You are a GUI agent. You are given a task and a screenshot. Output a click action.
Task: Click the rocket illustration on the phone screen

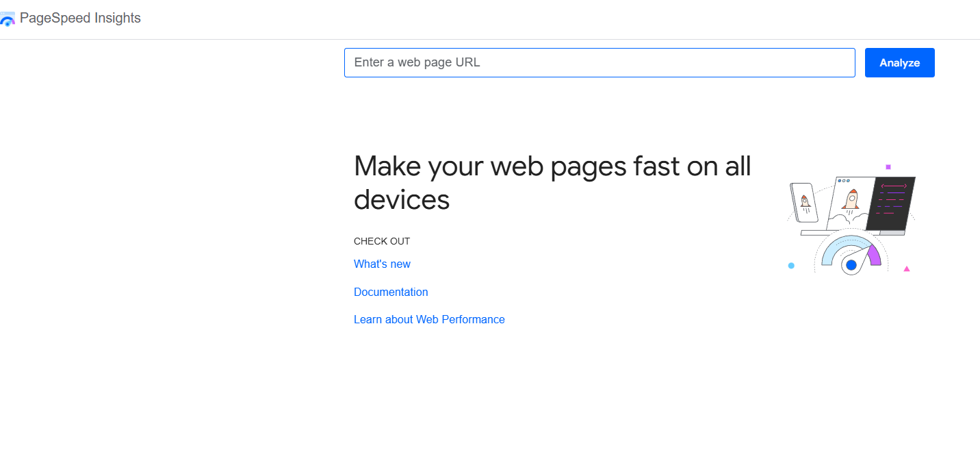(x=805, y=201)
